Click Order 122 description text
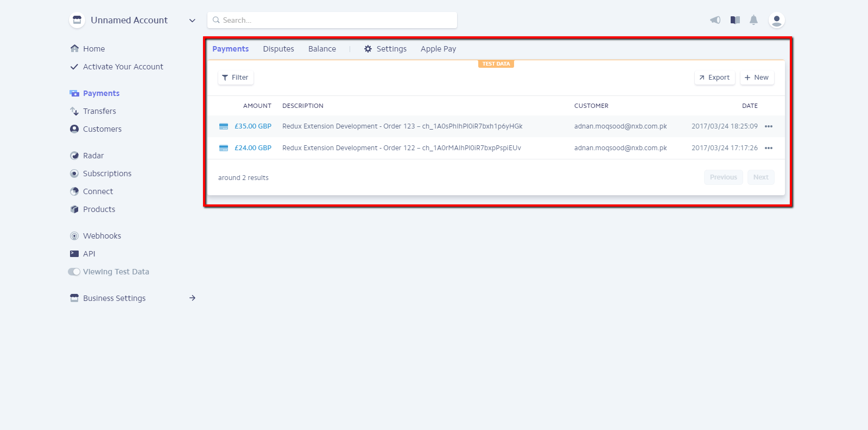868x430 pixels. tap(402, 148)
